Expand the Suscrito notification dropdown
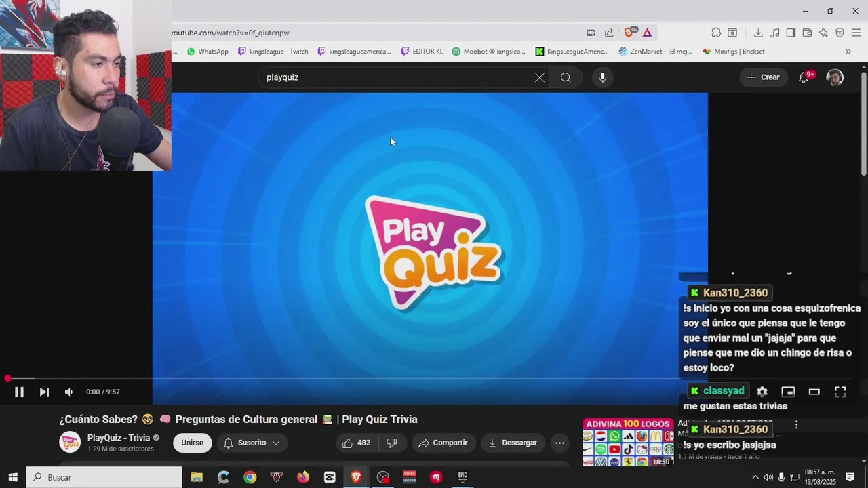Screen dimensions: 868x488 252,443
